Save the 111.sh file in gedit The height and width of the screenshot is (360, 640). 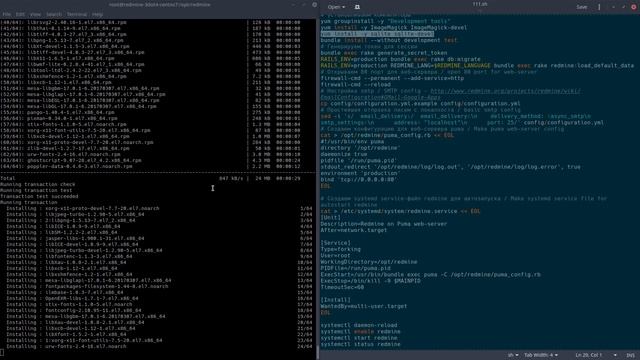click(582, 7)
